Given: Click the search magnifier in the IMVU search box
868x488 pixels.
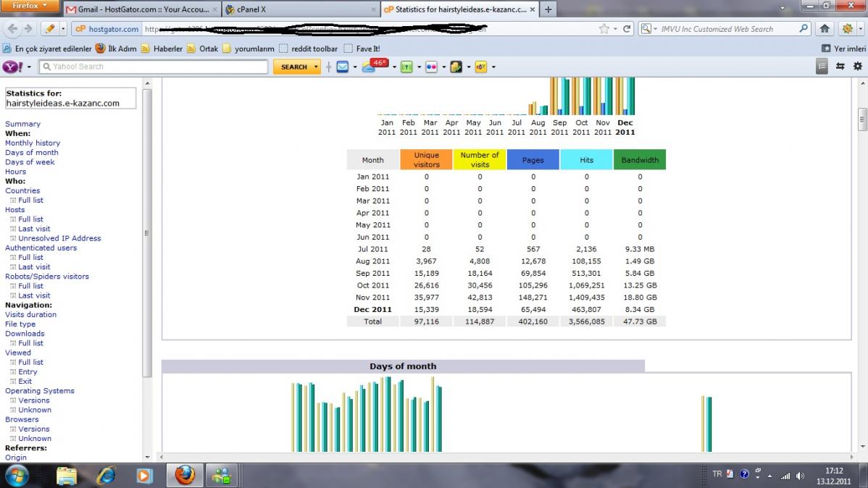Looking at the screenshot, I should click(x=804, y=29).
